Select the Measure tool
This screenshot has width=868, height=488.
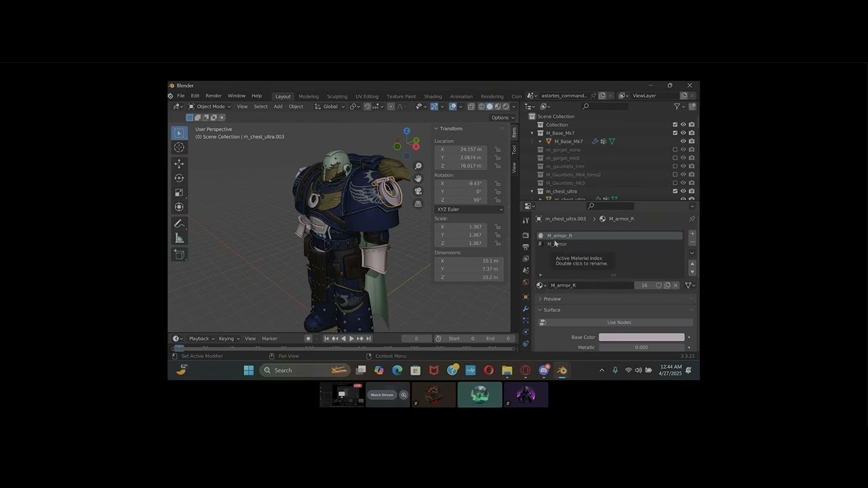(x=179, y=238)
